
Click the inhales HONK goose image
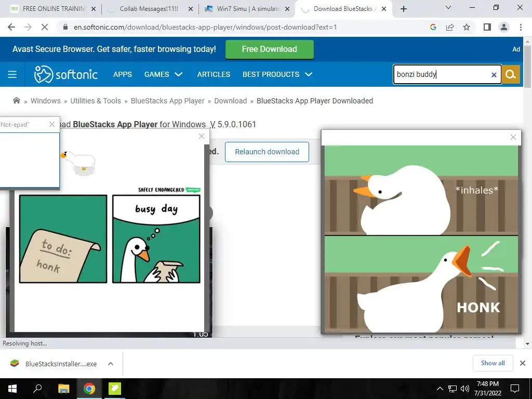click(421, 239)
